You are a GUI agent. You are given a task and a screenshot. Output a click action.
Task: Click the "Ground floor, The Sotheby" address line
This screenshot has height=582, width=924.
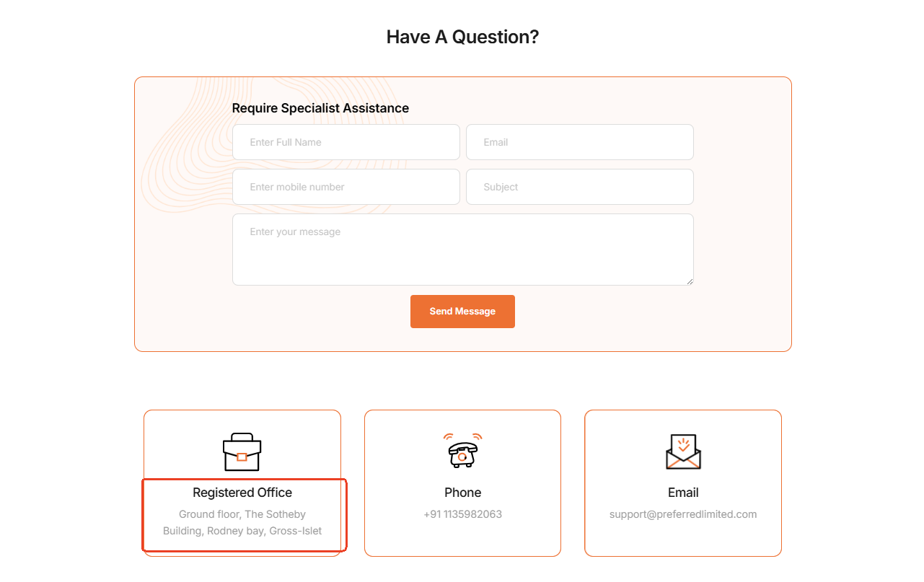coord(242,514)
